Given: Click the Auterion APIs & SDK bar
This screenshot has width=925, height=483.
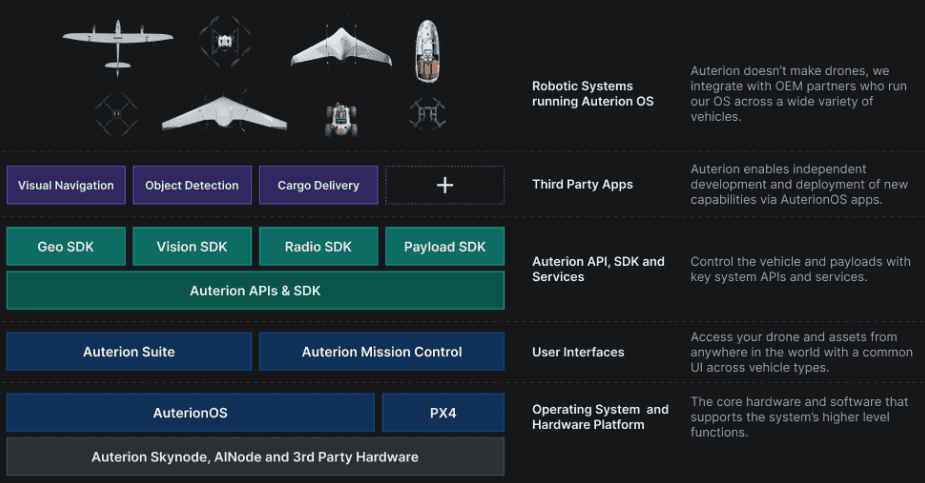Looking at the screenshot, I should pyautogui.click(x=255, y=291).
